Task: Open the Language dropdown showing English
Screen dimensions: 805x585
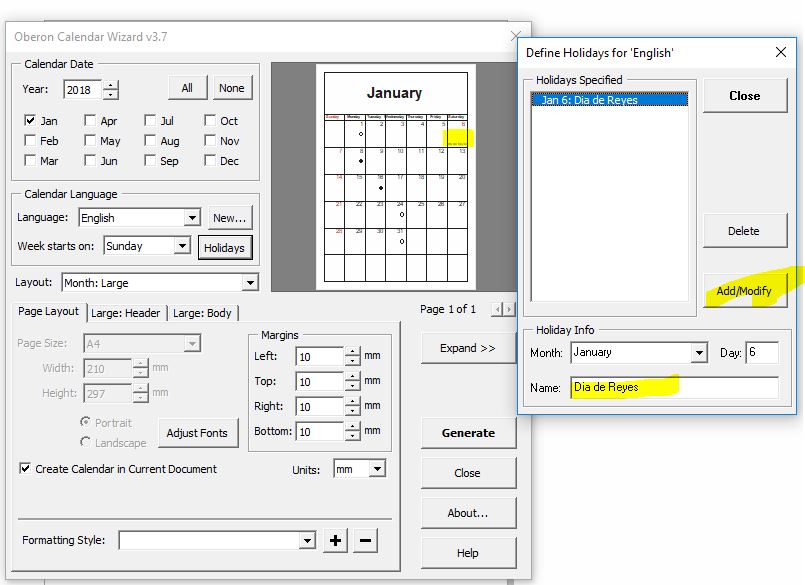Action: click(192, 218)
